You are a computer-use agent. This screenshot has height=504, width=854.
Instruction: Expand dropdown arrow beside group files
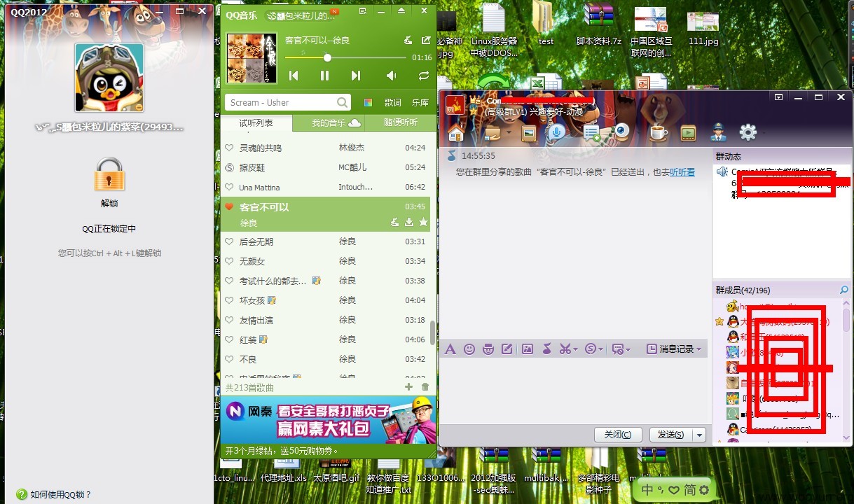pos(509,133)
